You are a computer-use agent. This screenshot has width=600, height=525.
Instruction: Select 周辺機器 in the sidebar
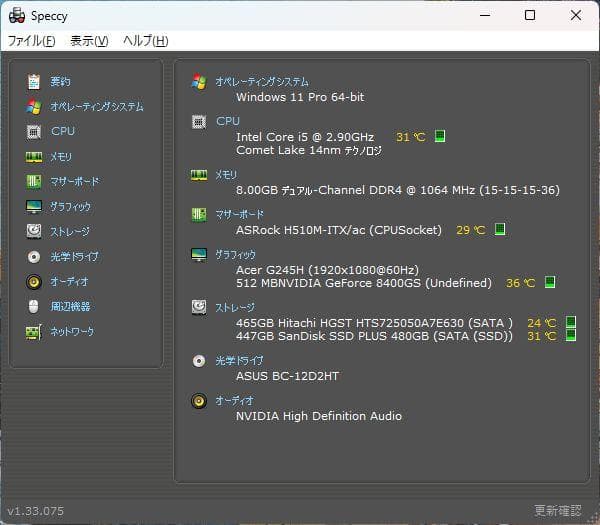point(70,307)
